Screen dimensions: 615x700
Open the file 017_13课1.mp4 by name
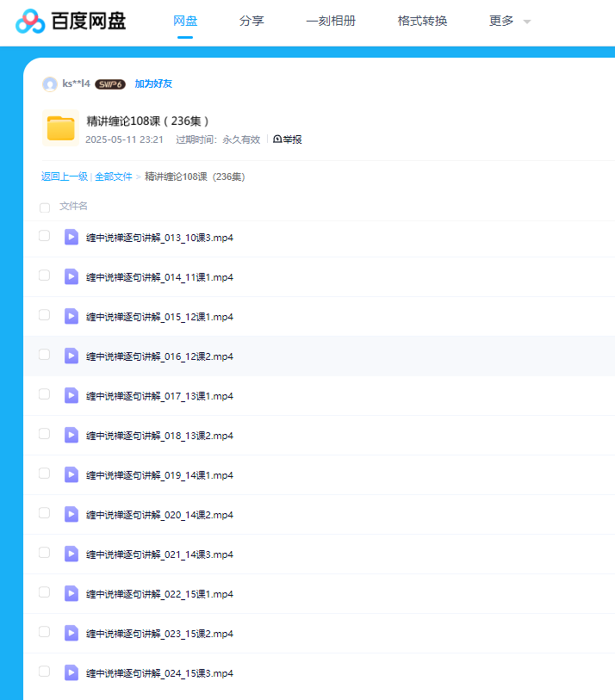[159, 396]
